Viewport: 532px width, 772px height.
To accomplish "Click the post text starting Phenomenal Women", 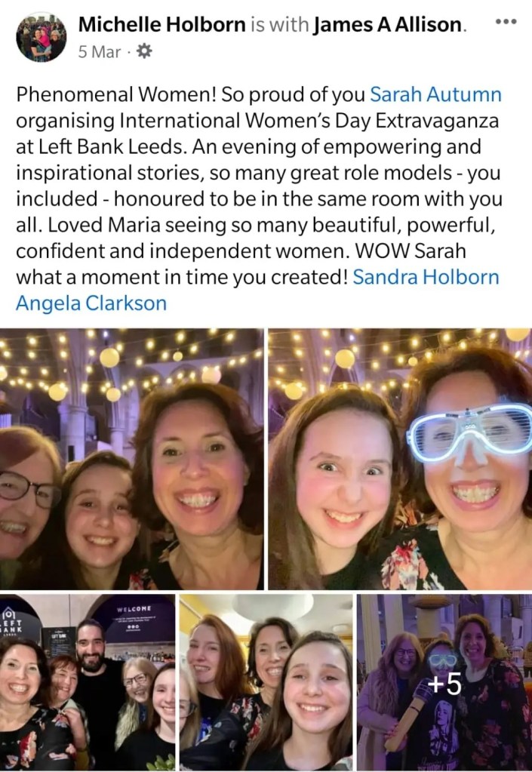I will click(259, 199).
